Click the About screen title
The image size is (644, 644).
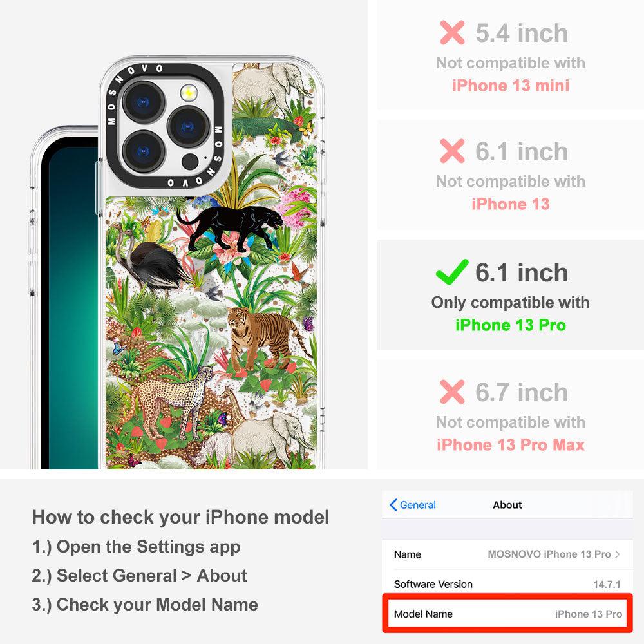(507, 505)
